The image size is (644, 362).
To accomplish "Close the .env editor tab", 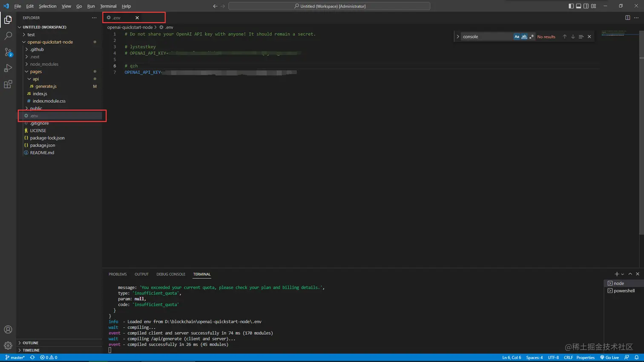I will 137,18.
